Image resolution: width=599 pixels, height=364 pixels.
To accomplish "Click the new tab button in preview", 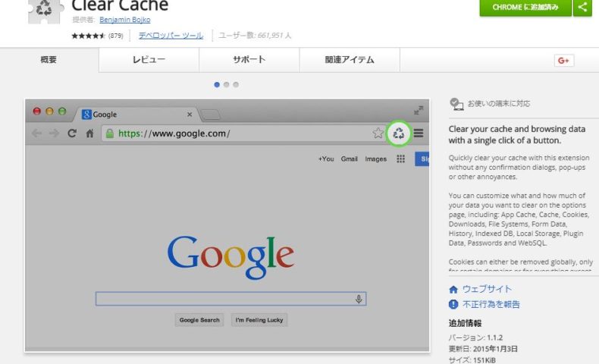I will 210,115.
